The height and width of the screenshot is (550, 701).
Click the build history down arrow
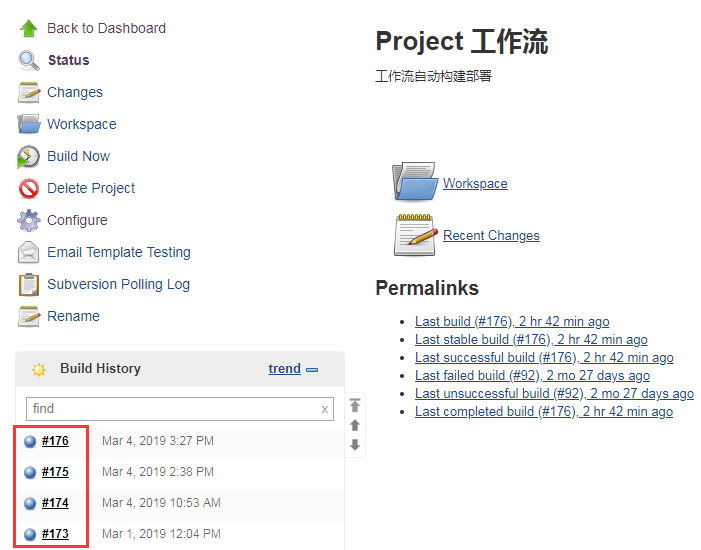pyautogui.click(x=355, y=444)
